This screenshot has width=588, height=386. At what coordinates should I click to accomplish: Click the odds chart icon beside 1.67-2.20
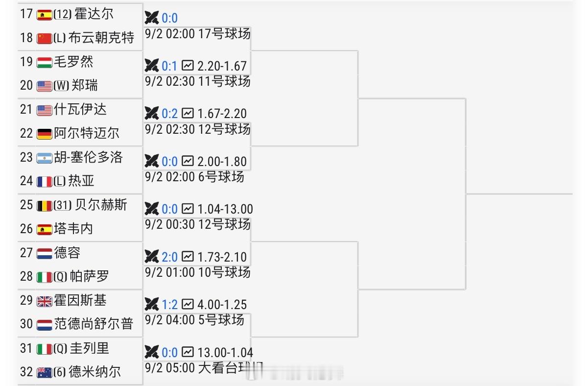pos(188,113)
